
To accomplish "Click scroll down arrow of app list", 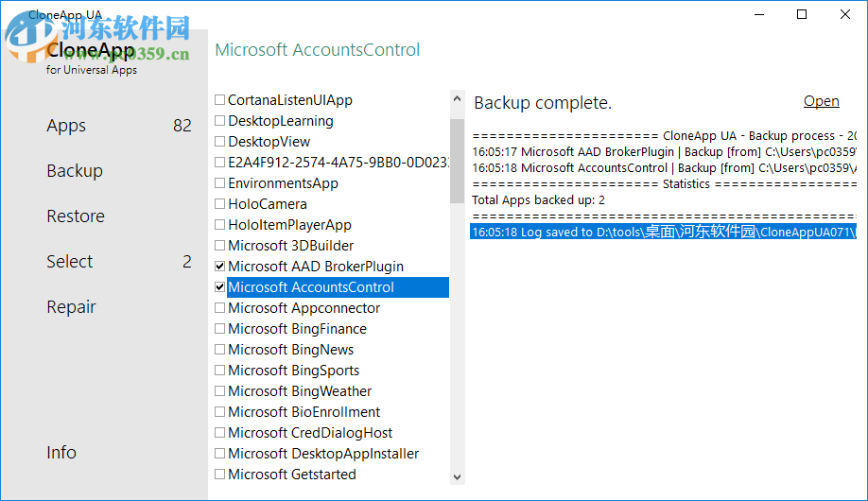I will 458,478.
